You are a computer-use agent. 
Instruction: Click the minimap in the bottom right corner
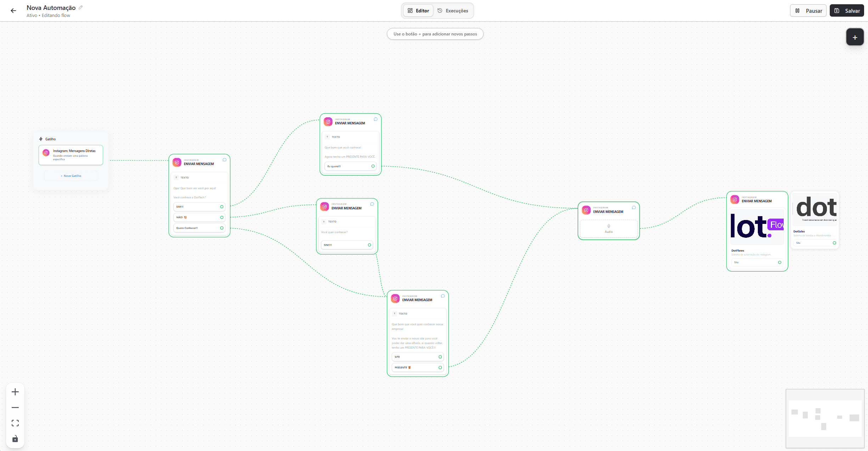click(x=825, y=419)
